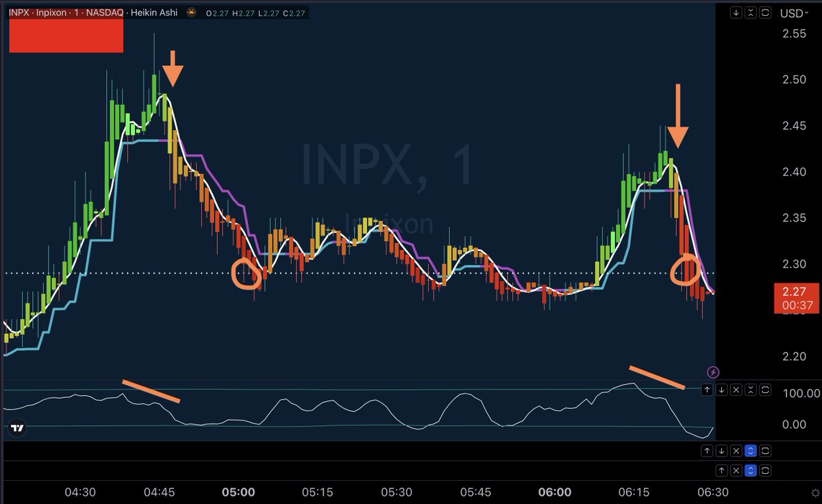This screenshot has height=504, width=822.
Task: Collapse the main price chart pane
Action: tap(750, 13)
